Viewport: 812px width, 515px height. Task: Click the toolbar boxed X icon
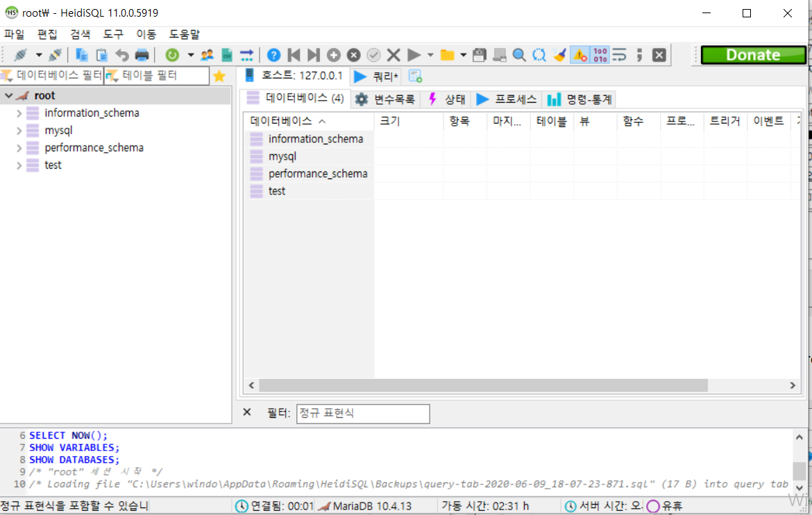pyautogui.click(x=659, y=55)
